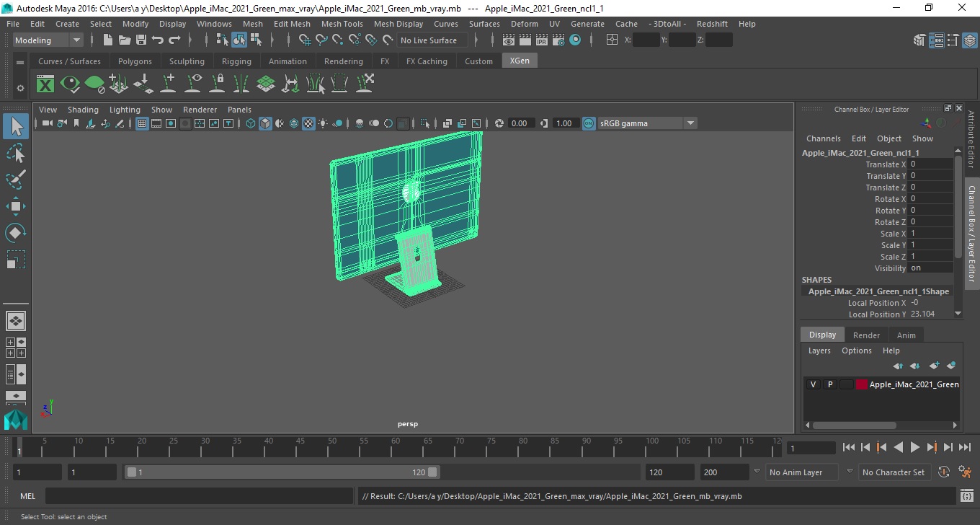Image resolution: width=980 pixels, height=525 pixels.
Task: Open the Redshift menu
Action: click(x=712, y=24)
